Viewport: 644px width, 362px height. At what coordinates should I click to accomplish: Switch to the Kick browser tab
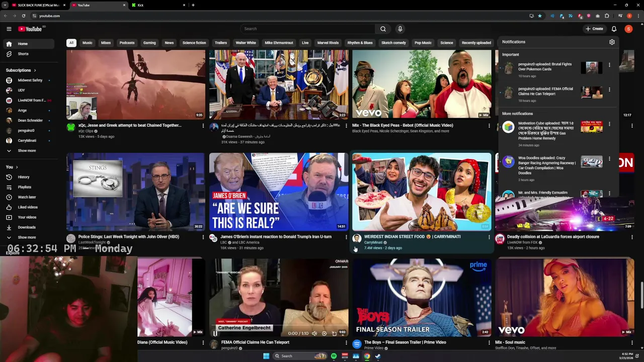157,5
